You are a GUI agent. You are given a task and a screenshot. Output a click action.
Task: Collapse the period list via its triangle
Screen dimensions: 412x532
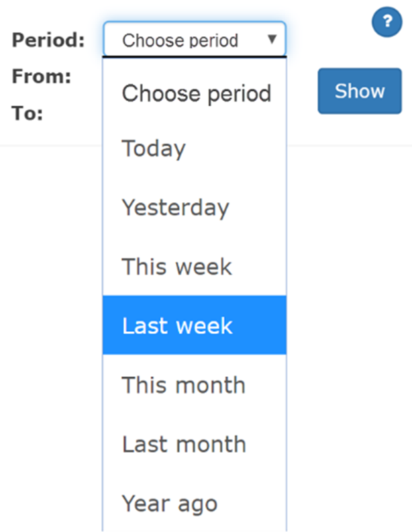tap(272, 40)
